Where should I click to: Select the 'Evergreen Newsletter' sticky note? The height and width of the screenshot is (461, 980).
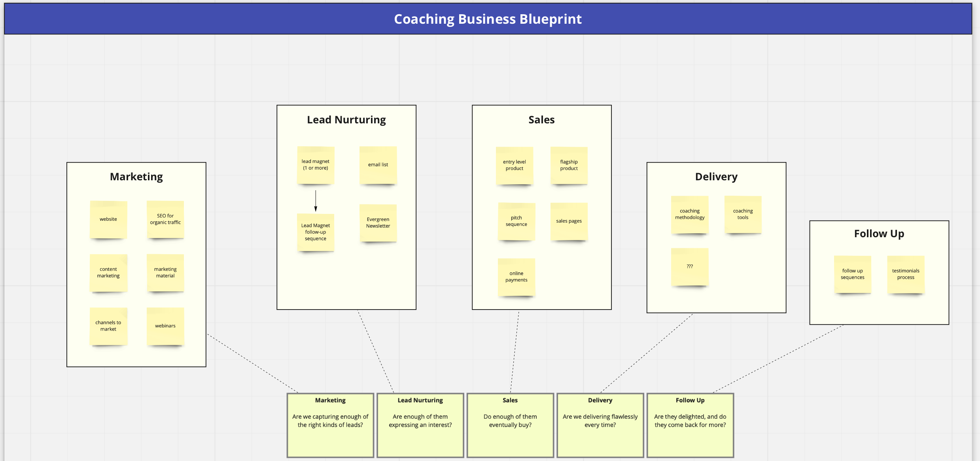tap(378, 223)
